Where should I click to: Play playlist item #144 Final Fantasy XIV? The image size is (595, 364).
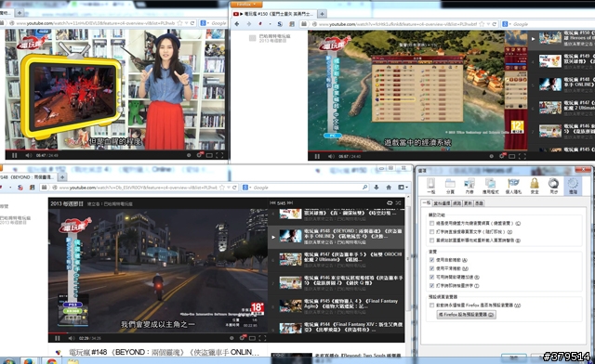(x=337, y=329)
